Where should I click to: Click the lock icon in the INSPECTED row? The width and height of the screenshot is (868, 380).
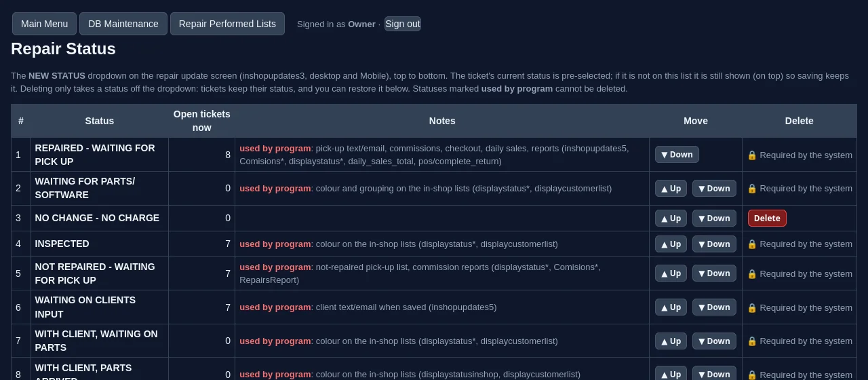751,244
